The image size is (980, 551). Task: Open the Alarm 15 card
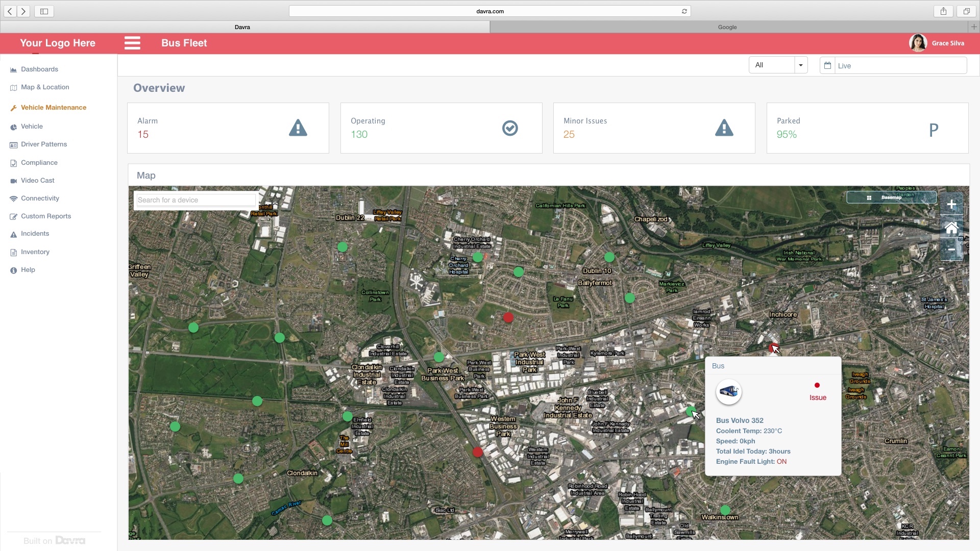click(x=228, y=128)
